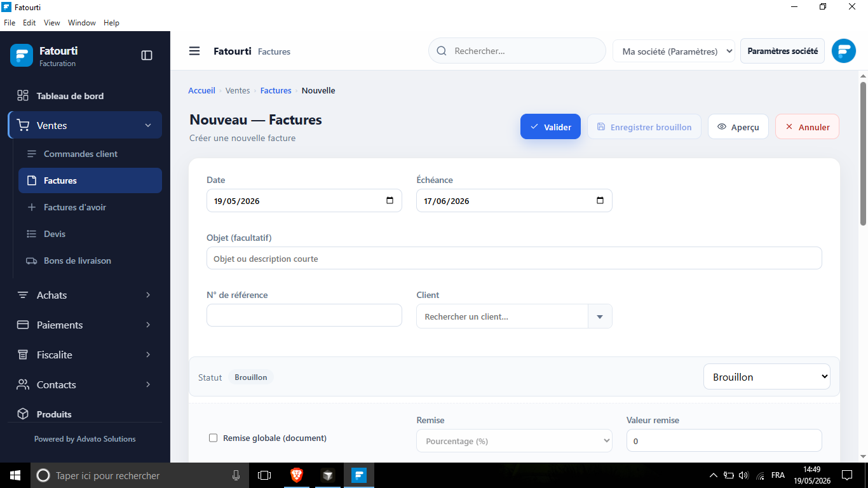Image resolution: width=868 pixels, height=488 pixels.
Task: Click the Fiscalite archive icon
Action: pyautogui.click(x=23, y=355)
